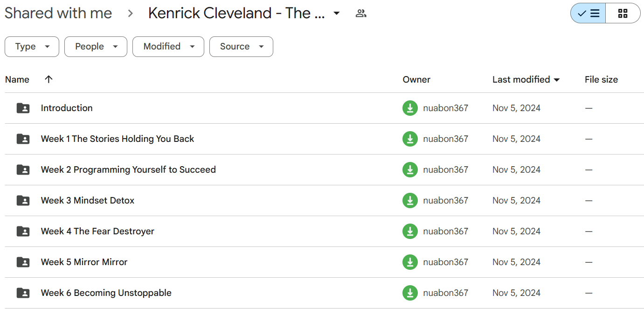Image resolution: width=644 pixels, height=309 pixels.
Task: Click green owner avatar in Week 3 row
Action: [410, 201]
